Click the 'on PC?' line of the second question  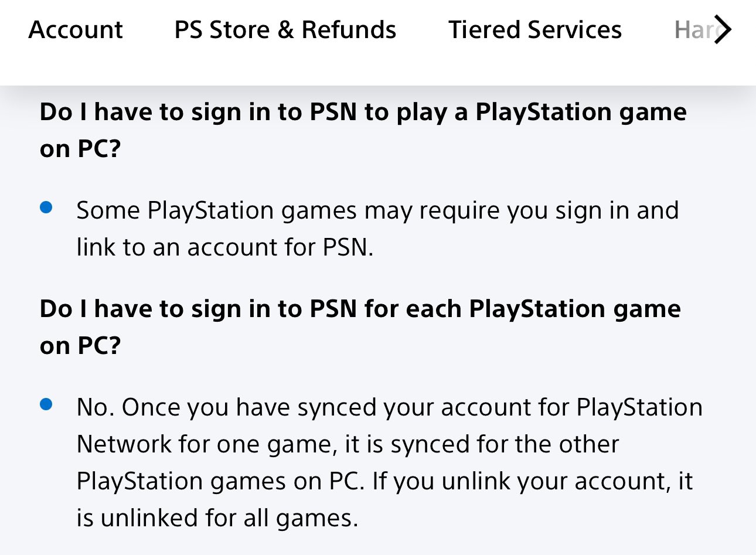click(80, 346)
